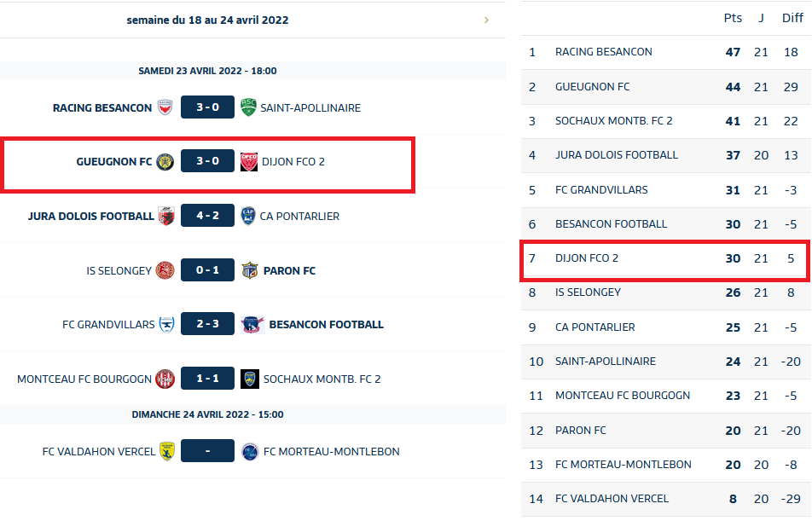
Task: Click the Paron FC club logo
Action: tap(248, 270)
